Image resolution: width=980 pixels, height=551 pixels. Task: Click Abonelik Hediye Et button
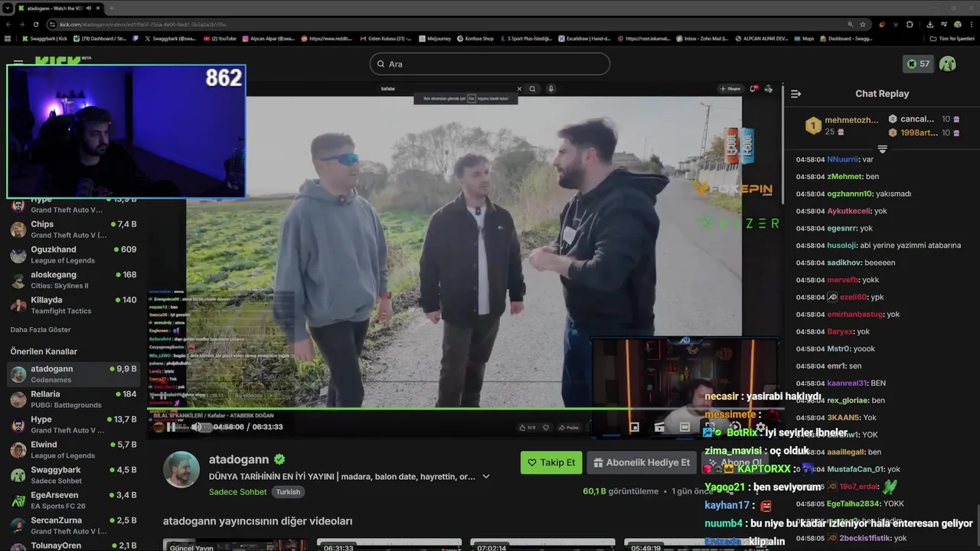click(642, 462)
